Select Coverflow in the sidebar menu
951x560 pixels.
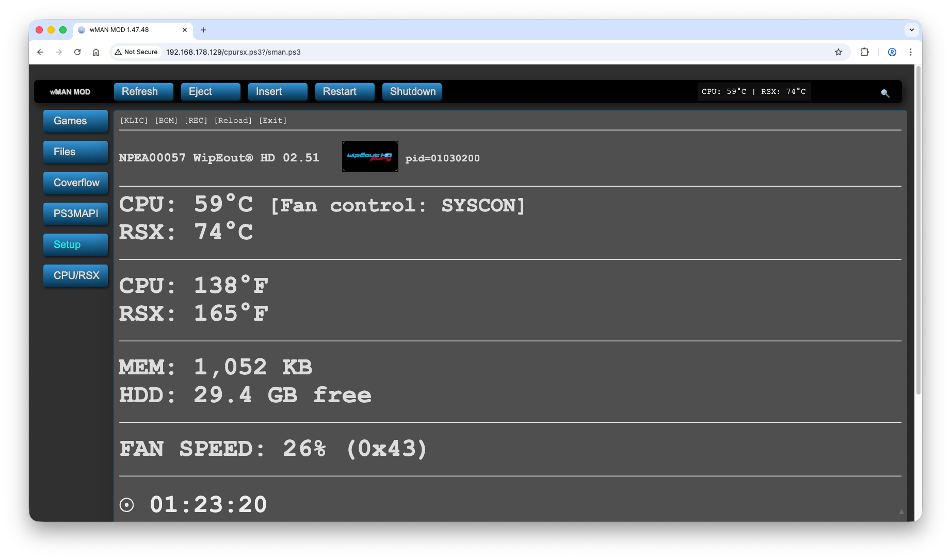[x=75, y=183]
